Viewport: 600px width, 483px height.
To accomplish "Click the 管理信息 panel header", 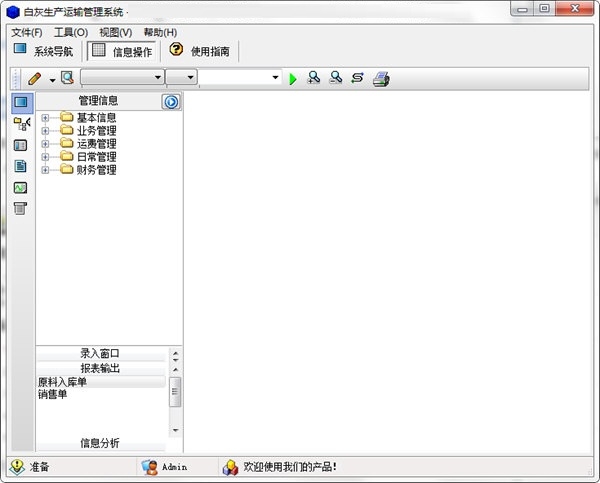I will tap(98, 101).
